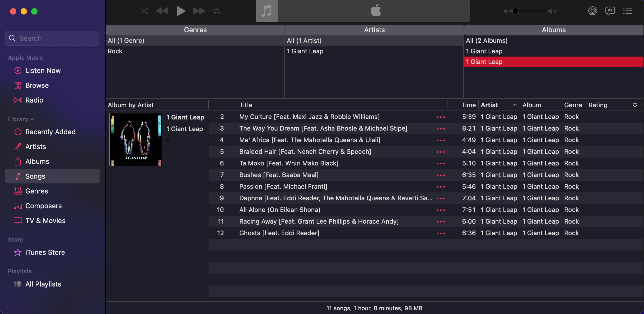Toggle repeat mode
This screenshot has width=644, height=314.
point(216,11)
